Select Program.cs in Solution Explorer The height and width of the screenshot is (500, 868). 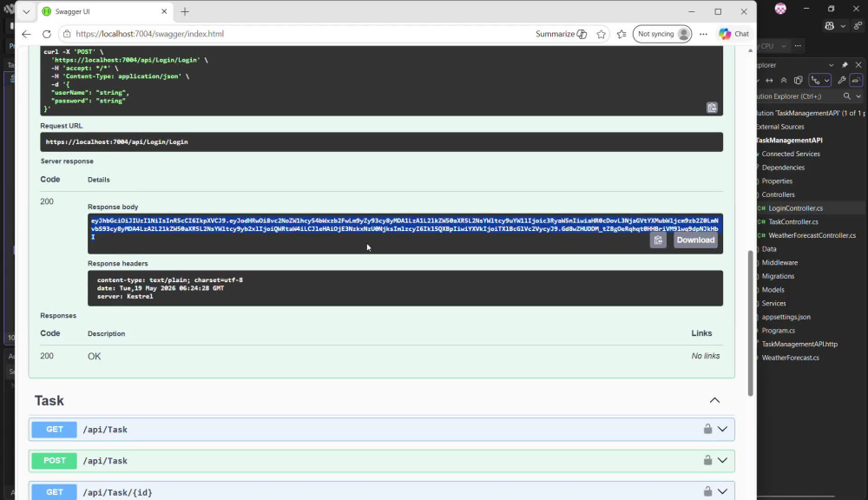(778, 331)
